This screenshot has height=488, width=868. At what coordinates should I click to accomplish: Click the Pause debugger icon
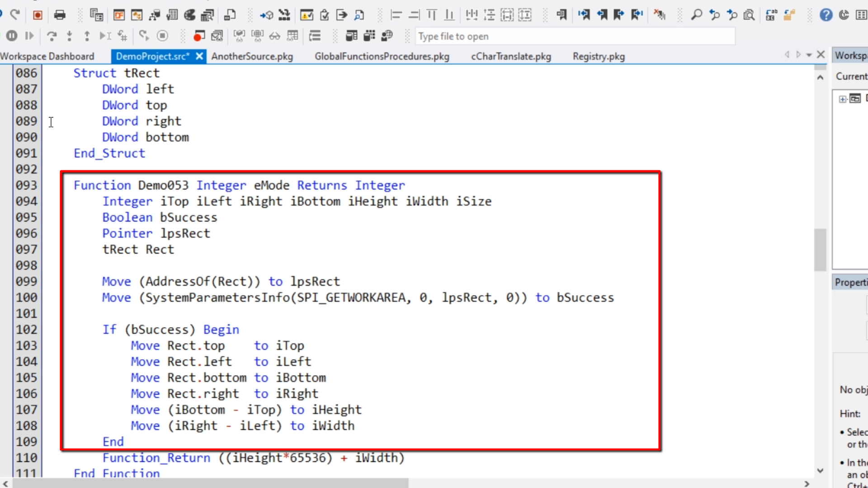[x=12, y=36]
